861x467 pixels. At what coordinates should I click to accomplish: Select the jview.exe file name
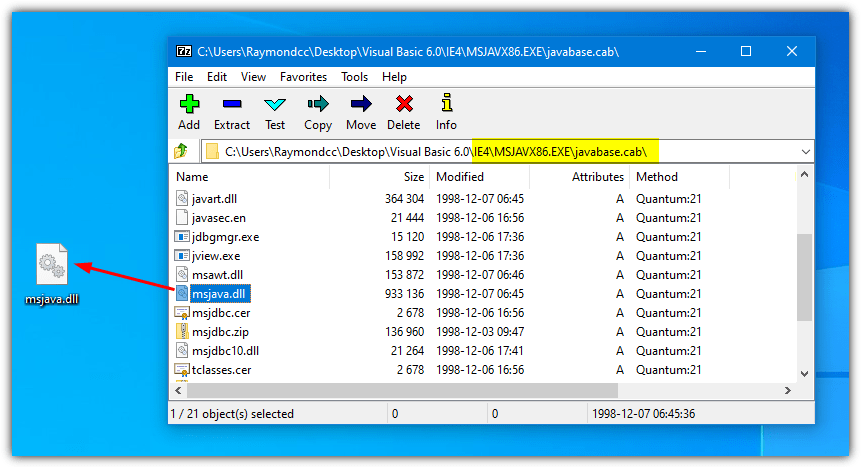click(x=216, y=256)
